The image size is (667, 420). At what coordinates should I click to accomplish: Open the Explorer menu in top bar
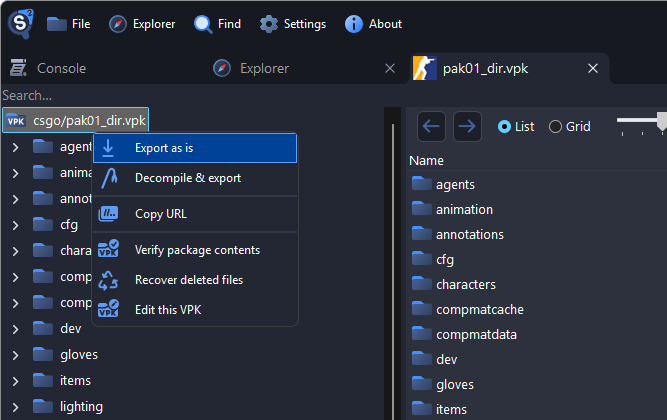[x=142, y=24]
